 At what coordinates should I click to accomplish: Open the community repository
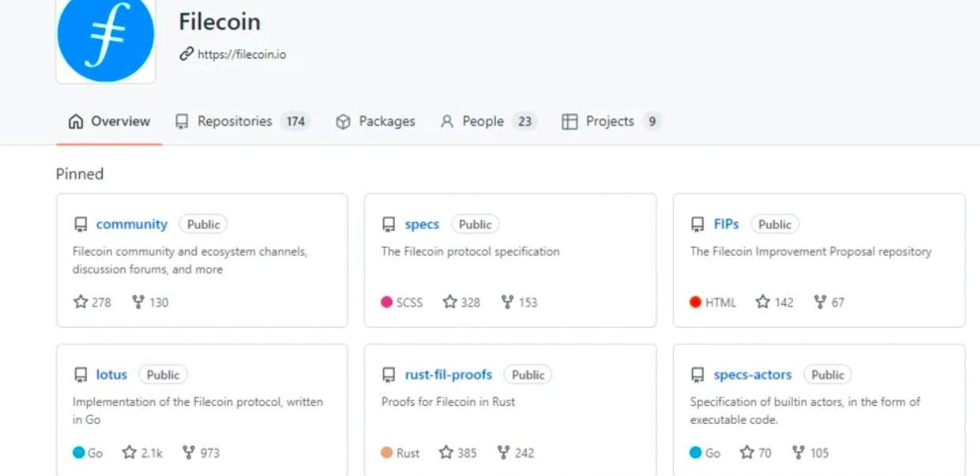(x=131, y=224)
